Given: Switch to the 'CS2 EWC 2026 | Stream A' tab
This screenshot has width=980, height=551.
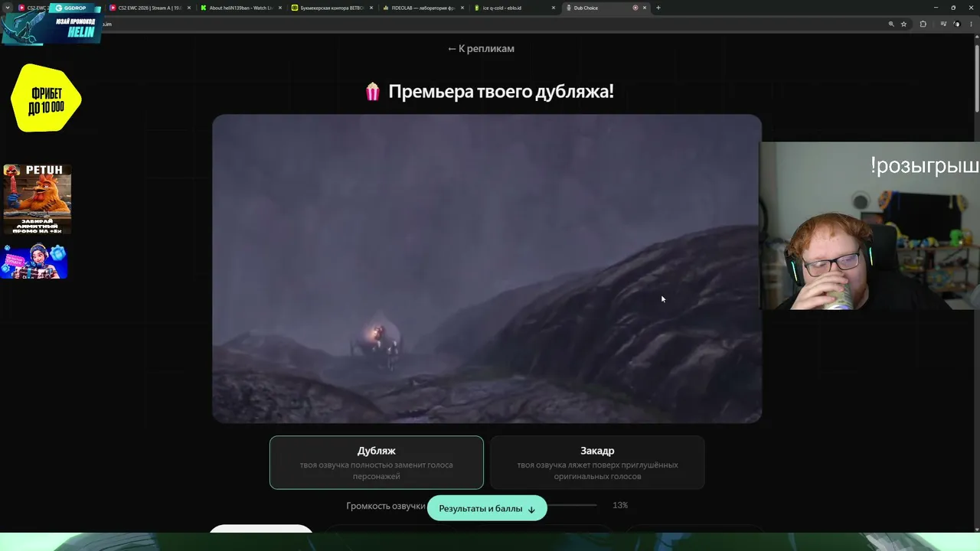Looking at the screenshot, I should (149, 8).
